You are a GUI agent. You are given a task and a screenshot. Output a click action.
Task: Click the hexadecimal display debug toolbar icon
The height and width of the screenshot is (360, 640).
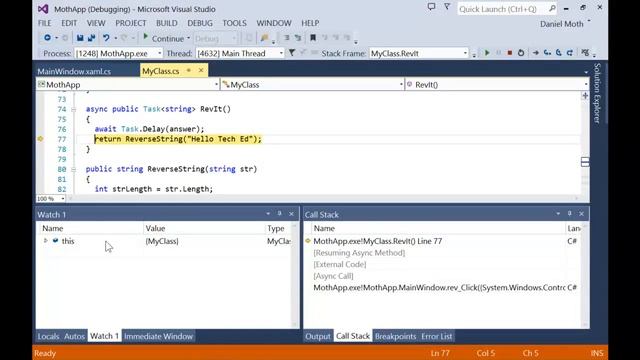click(x=585, y=53)
